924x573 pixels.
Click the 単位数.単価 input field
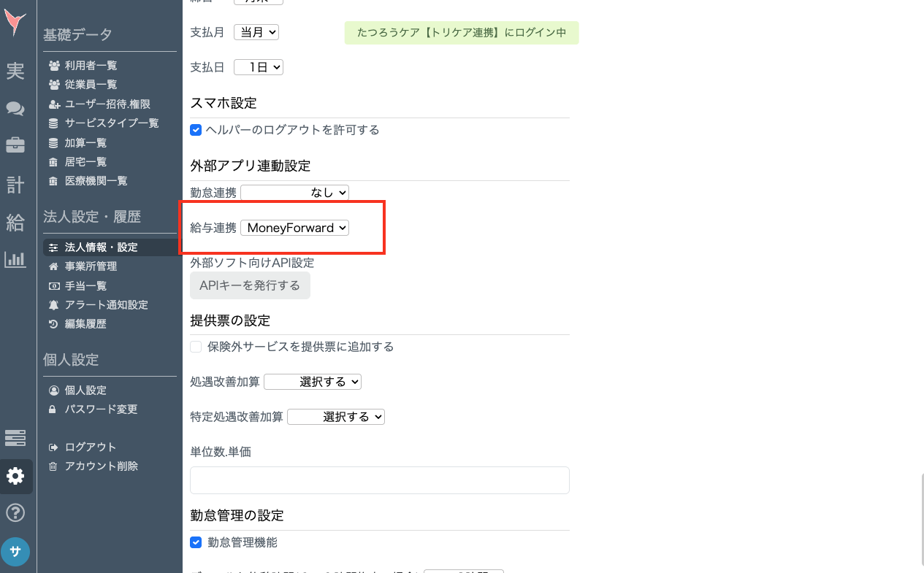click(379, 480)
